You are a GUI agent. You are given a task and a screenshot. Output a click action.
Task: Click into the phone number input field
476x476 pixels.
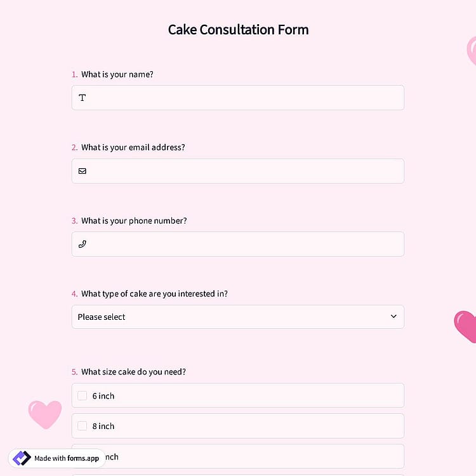click(x=238, y=244)
